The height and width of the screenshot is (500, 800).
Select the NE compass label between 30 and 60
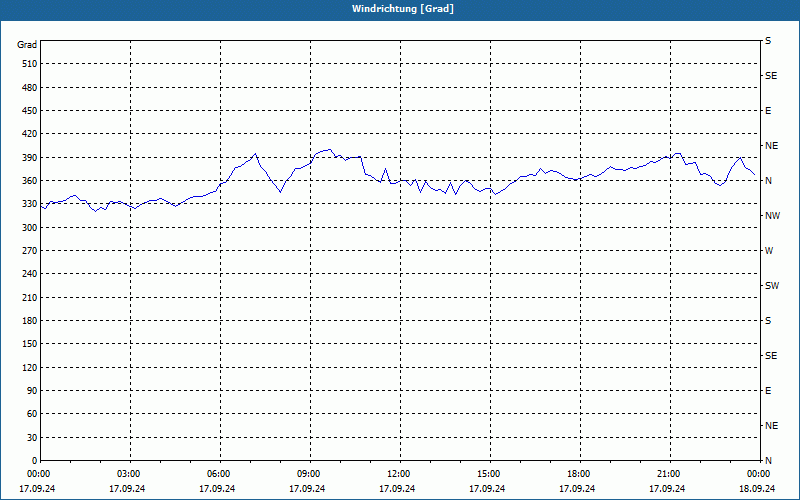[771, 426]
